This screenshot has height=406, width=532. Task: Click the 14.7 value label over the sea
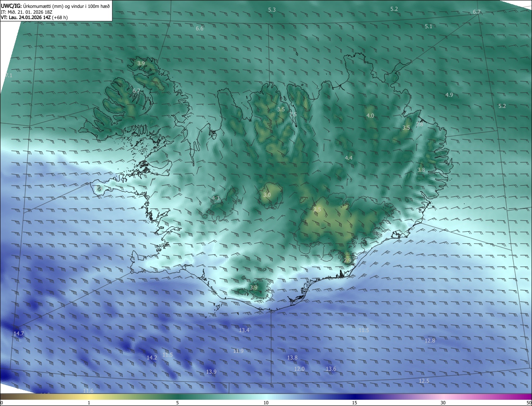point(19,334)
